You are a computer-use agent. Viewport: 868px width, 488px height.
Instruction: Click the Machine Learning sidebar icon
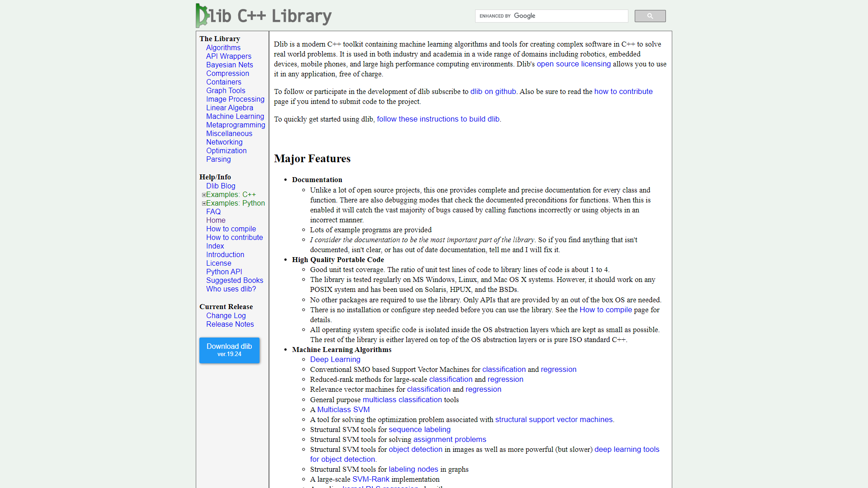(235, 116)
